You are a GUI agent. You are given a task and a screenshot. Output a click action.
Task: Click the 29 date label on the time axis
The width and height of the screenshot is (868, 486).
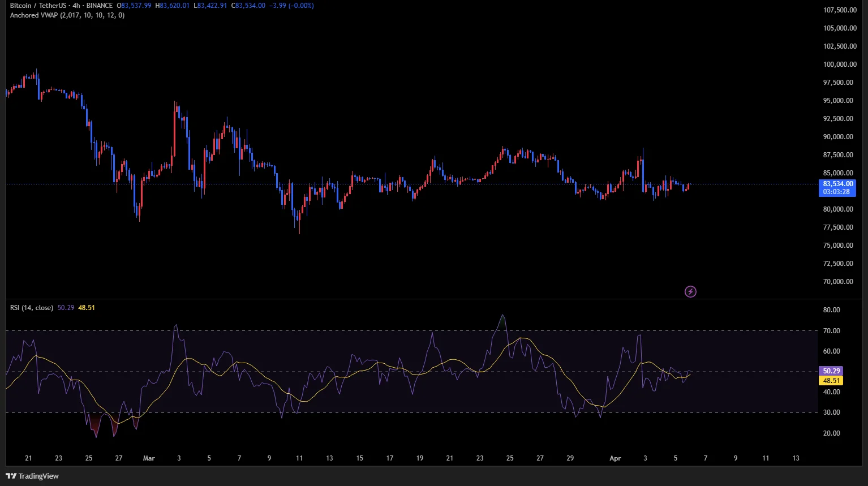click(x=570, y=458)
